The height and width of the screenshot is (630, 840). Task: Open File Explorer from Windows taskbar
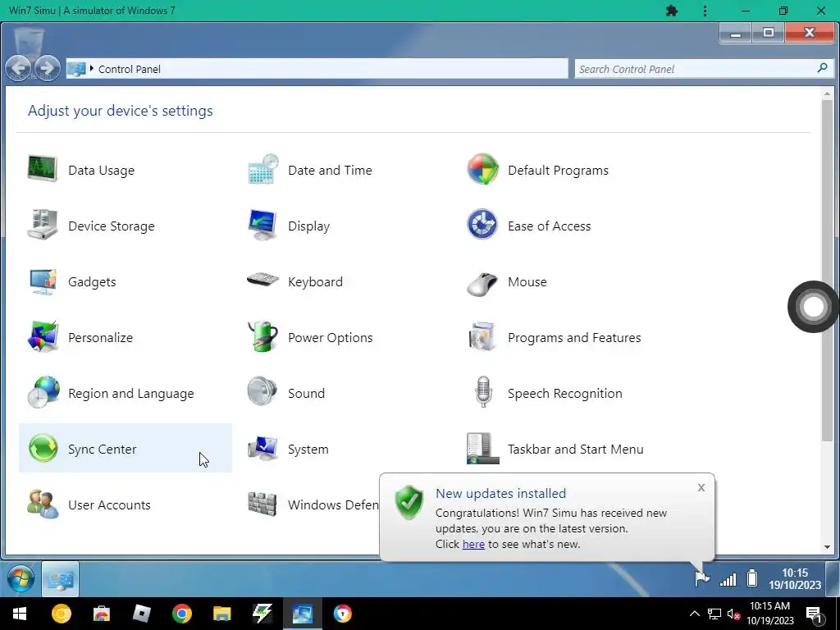221,614
